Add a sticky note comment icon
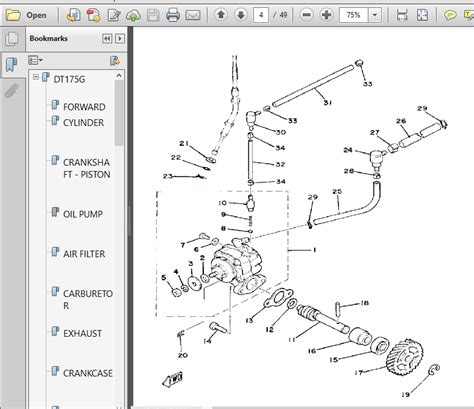 (x=450, y=15)
